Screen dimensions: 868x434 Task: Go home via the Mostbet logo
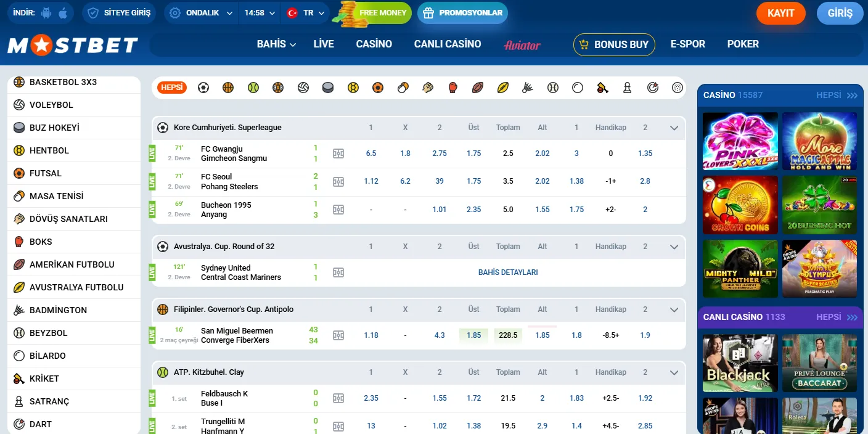pos(73,44)
